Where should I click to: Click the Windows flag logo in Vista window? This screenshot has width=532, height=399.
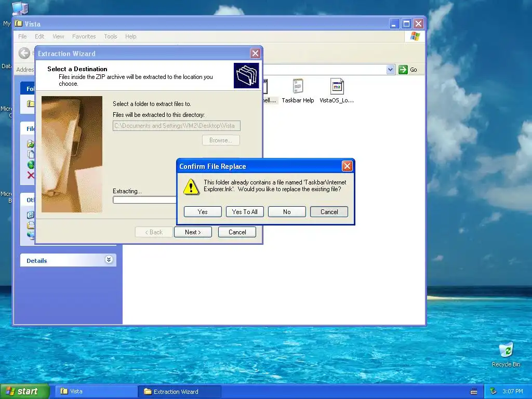(x=415, y=36)
